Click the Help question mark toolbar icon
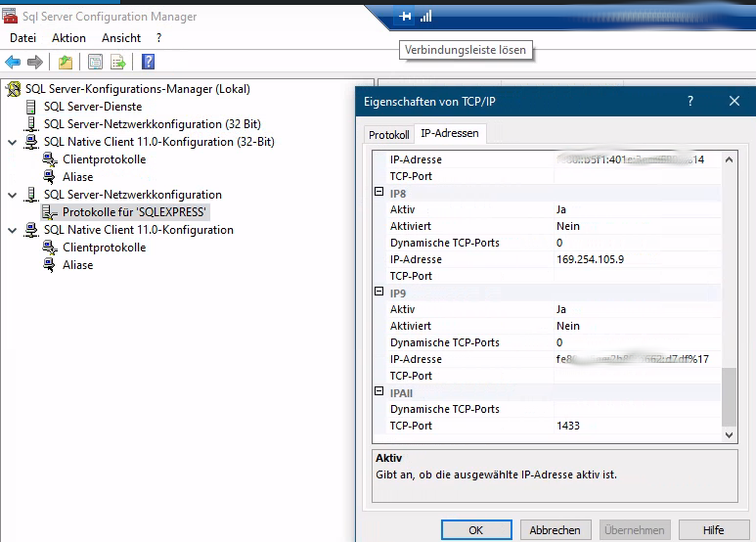 point(148,62)
